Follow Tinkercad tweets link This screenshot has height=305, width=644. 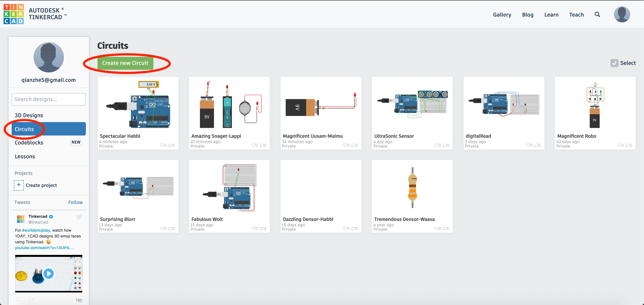tap(75, 202)
